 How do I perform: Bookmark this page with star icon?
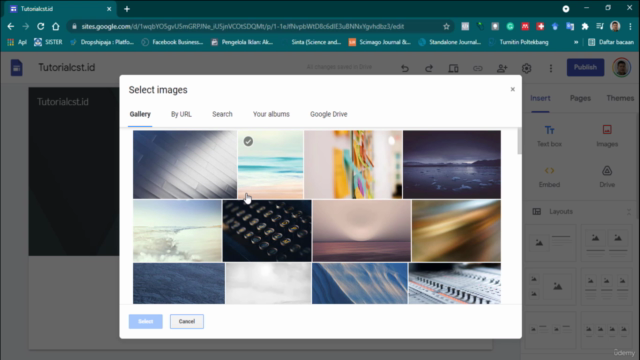click(x=446, y=27)
